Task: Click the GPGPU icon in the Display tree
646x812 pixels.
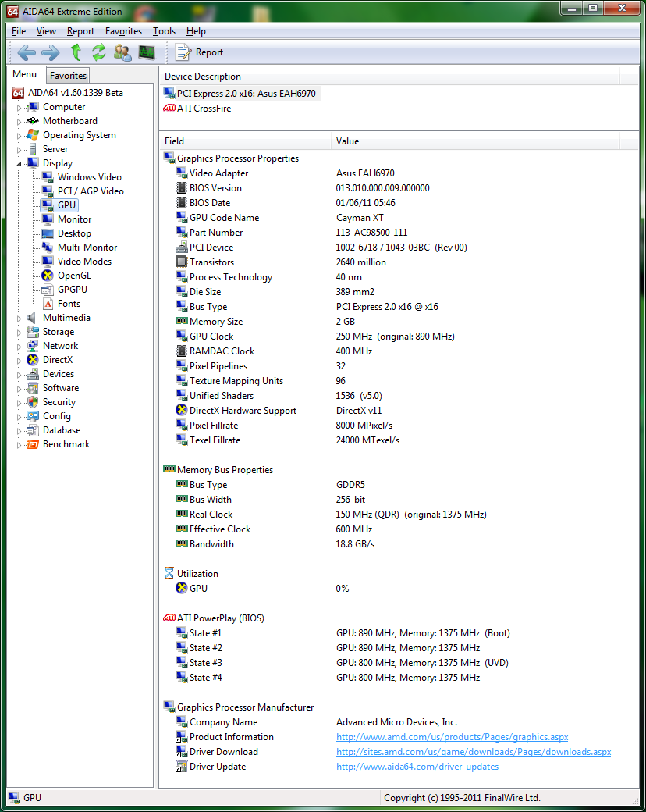Action: click(x=48, y=290)
